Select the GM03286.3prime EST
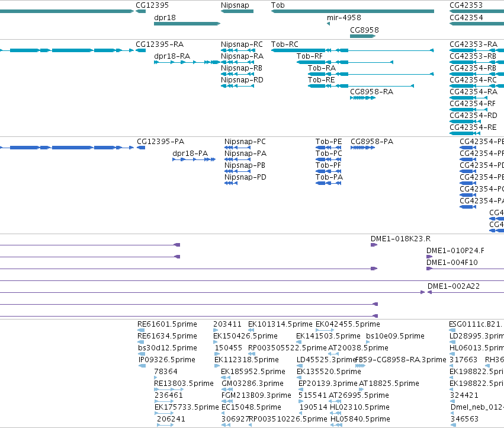The image size is (504, 428). [x=227, y=389]
